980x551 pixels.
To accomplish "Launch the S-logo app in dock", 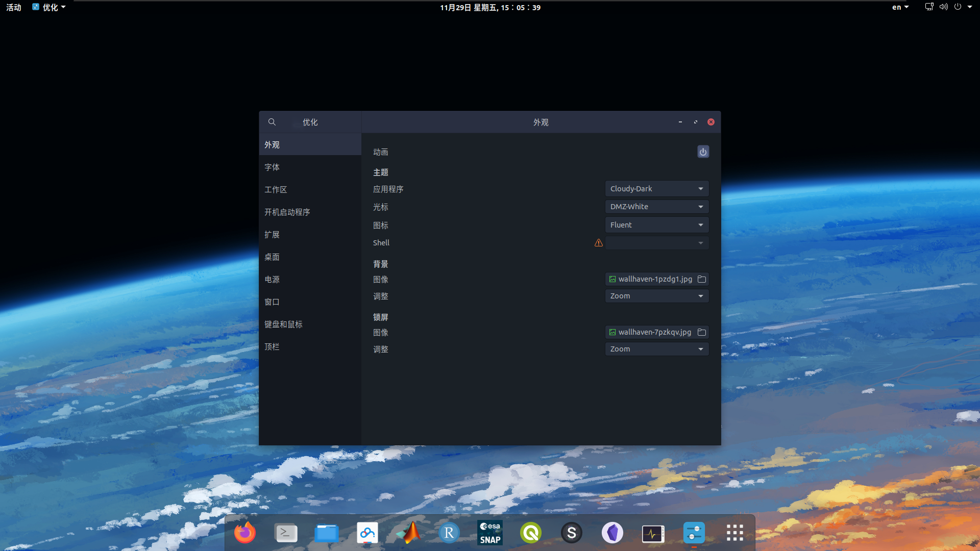I will coord(572,533).
